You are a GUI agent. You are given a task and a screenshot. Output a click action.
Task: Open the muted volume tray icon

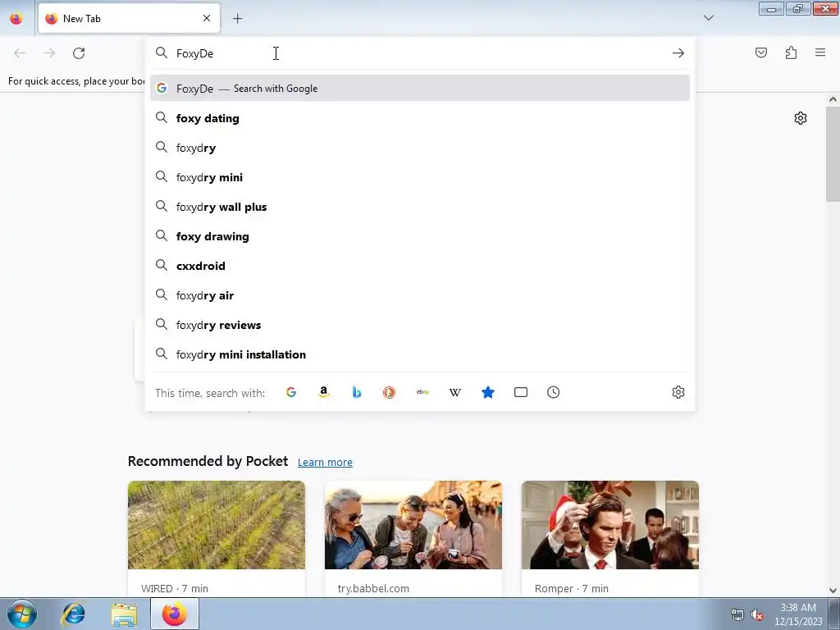(x=757, y=615)
